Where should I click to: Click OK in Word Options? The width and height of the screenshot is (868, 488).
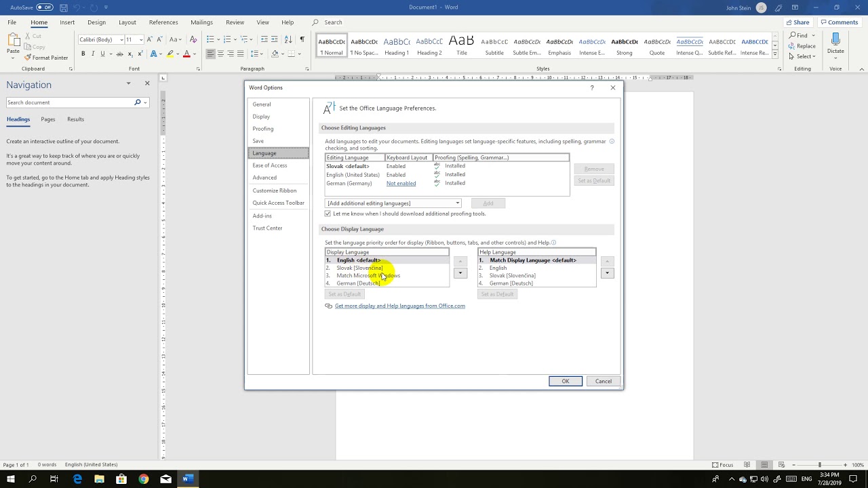pos(566,381)
